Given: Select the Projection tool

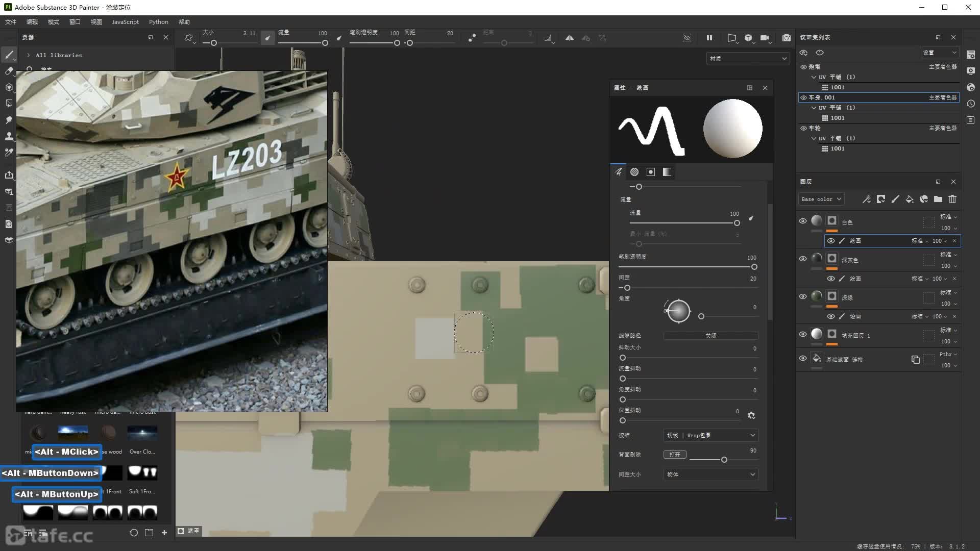Looking at the screenshot, I should (9, 87).
